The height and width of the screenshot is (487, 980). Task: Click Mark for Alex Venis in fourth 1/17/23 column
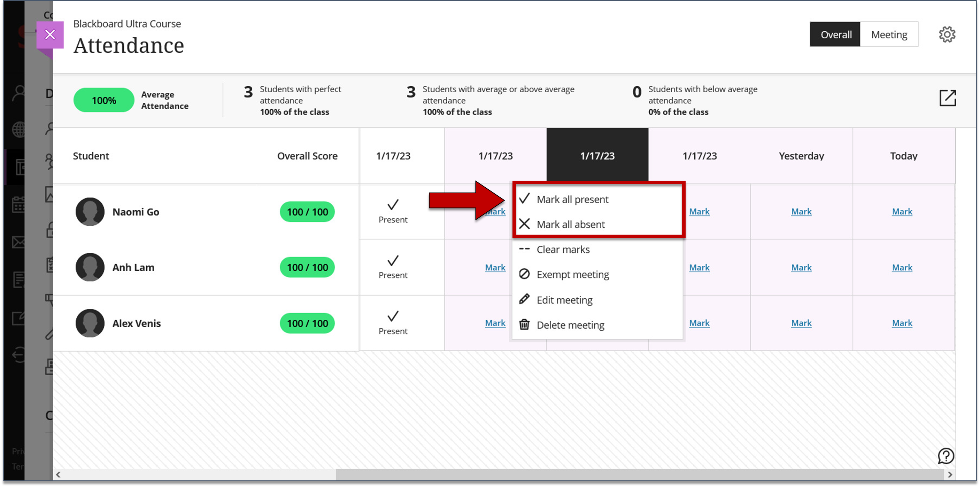pos(699,323)
